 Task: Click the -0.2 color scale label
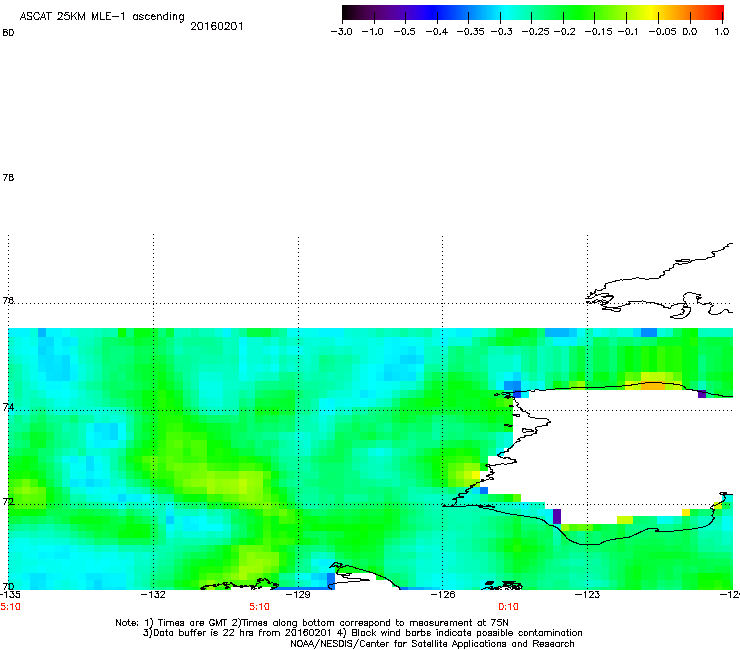tap(565, 32)
